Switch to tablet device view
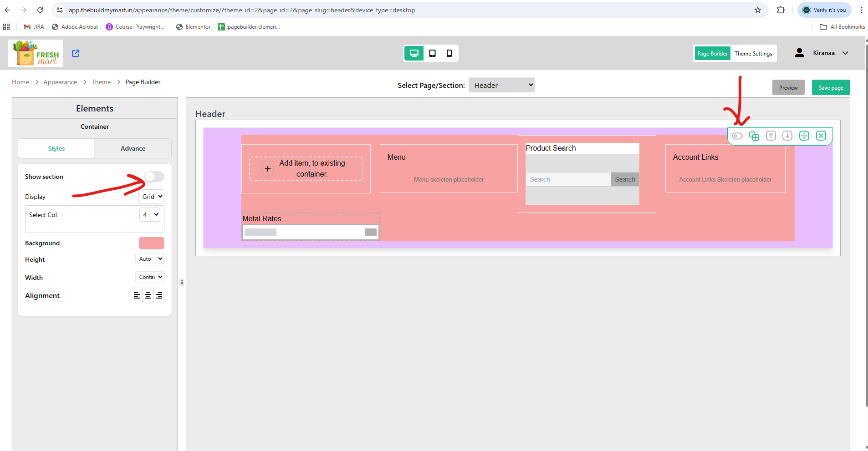The image size is (868, 451). [x=432, y=53]
